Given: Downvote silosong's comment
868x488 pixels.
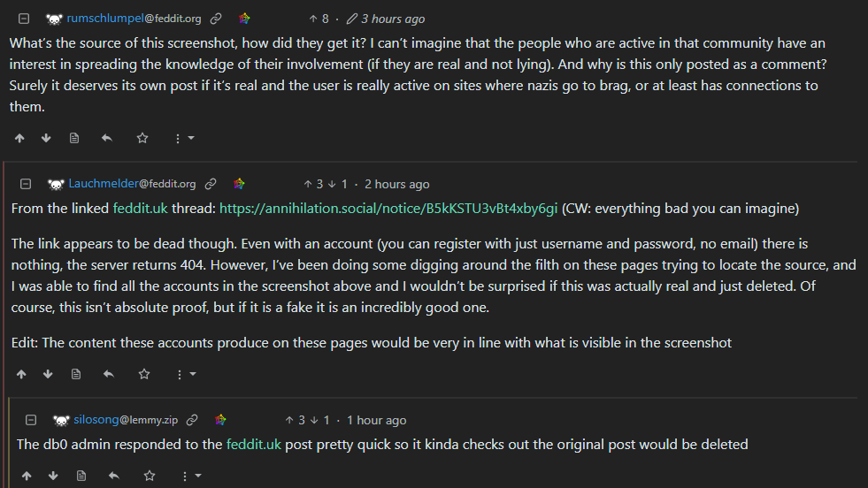Looking at the screenshot, I should (x=52, y=477).
